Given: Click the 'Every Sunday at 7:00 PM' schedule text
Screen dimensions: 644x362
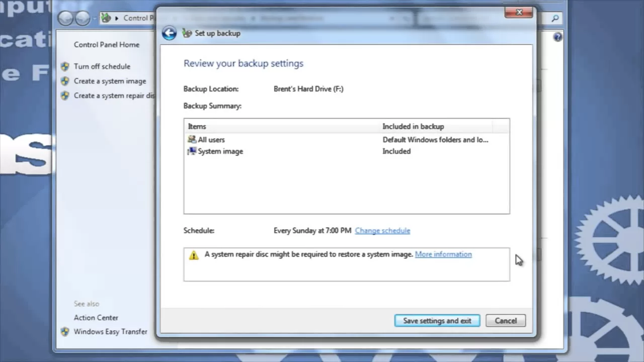Looking at the screenshot, I should point(312,231).
